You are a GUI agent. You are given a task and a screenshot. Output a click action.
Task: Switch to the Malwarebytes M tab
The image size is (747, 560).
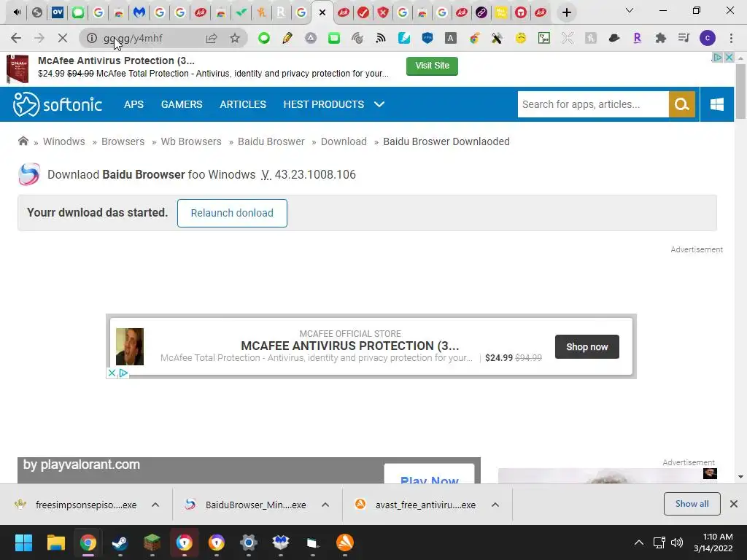click(139, 12)
